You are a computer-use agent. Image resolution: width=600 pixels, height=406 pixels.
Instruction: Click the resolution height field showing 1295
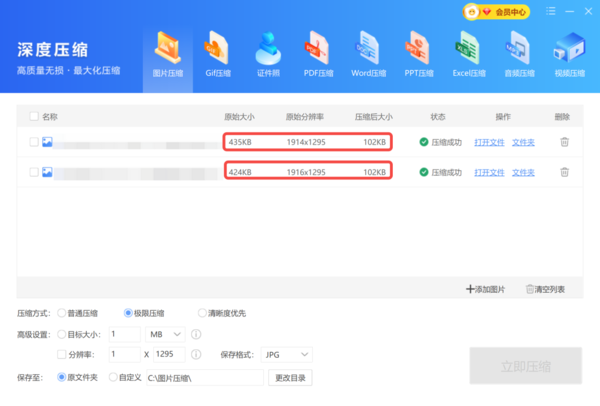point(169,354)
